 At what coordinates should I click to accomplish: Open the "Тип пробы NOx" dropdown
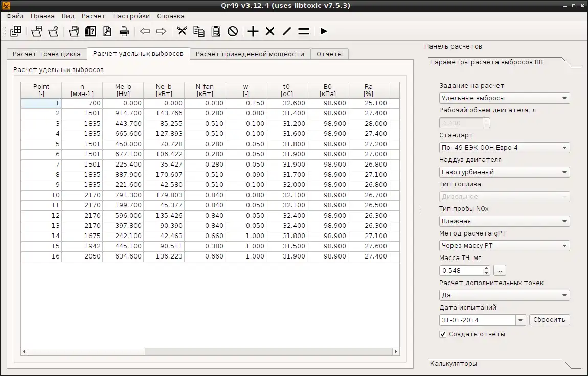click(504, 221)
